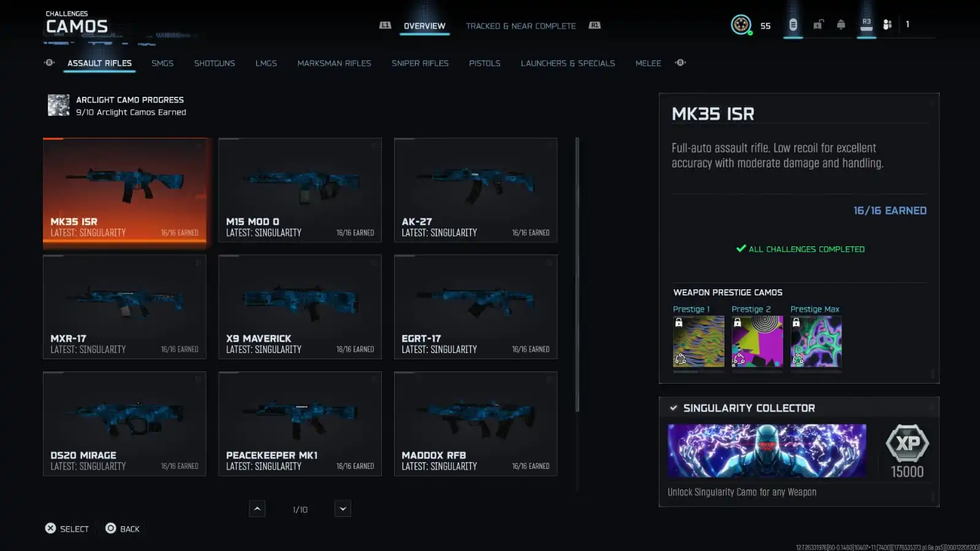
Task: Select the Melee category tab
Action: (x=648, y=63)
